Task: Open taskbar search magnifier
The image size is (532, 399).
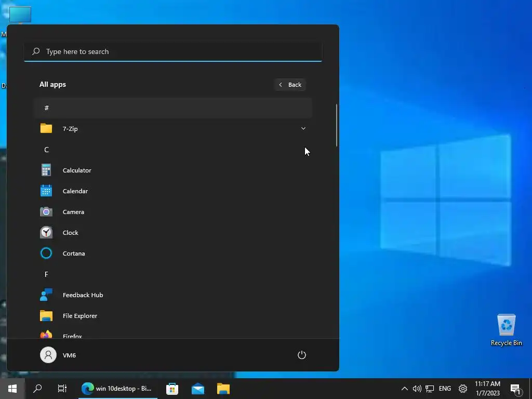Action: (x=37, y=389)
